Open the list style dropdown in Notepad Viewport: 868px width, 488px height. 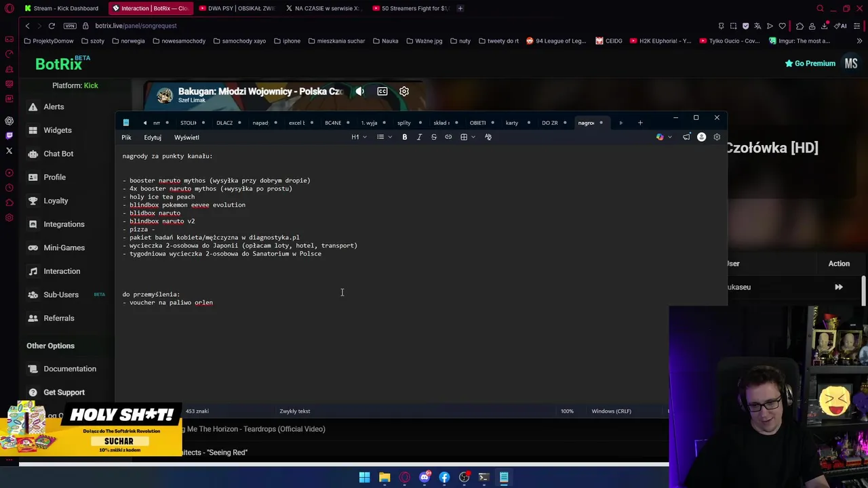click(384, 137)
